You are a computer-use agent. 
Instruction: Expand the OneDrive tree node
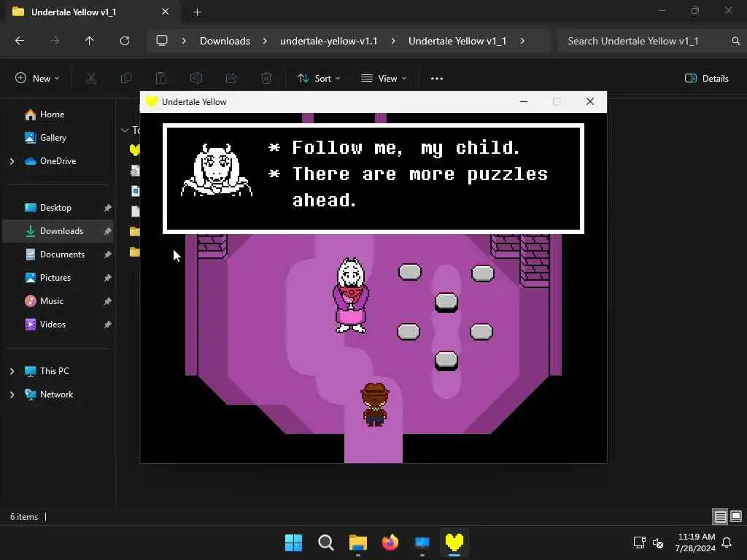12,161
